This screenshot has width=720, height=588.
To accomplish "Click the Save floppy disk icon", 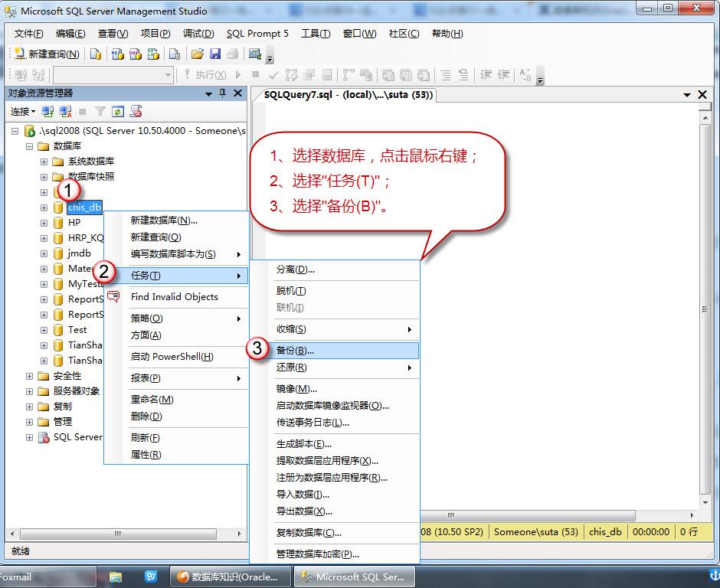I will coord(215,54).
